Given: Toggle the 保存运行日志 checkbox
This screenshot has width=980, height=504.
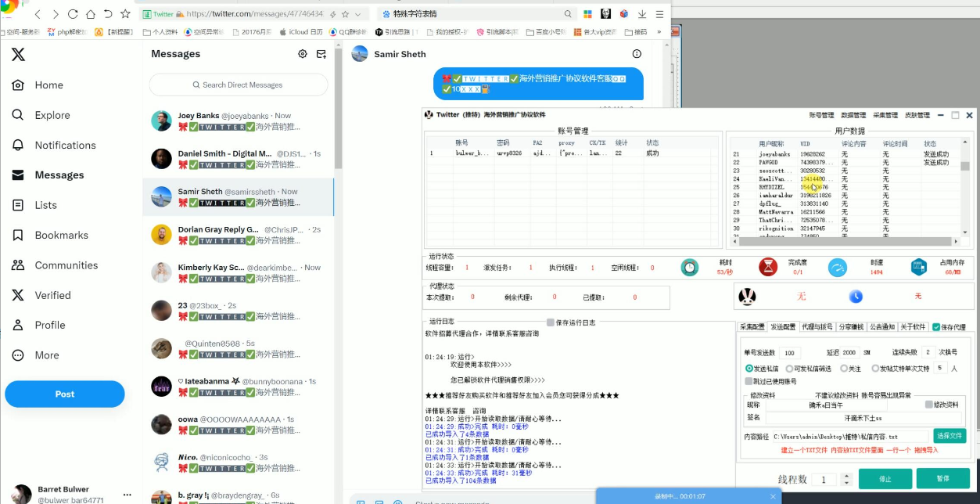Looking at the screenshot, I should coord(551,322).
